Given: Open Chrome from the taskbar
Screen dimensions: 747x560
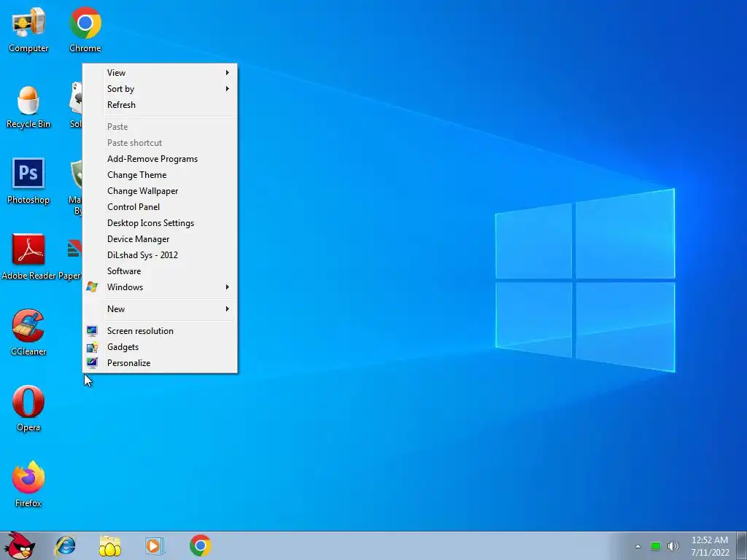Looking at the screenshot, I should 200,545.
